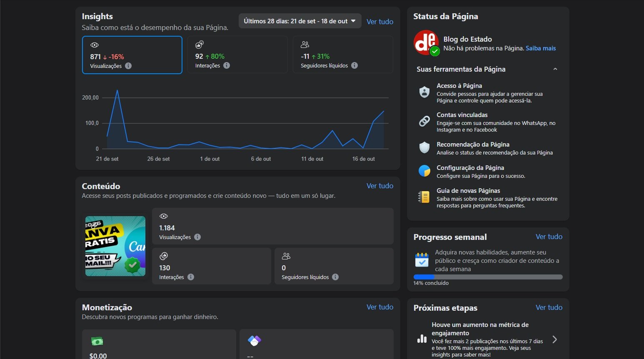The image size is (644, 359).
Task: Select the Visualizações 871 metric tab
Action: pyautogui.click(x=132, y=55)
